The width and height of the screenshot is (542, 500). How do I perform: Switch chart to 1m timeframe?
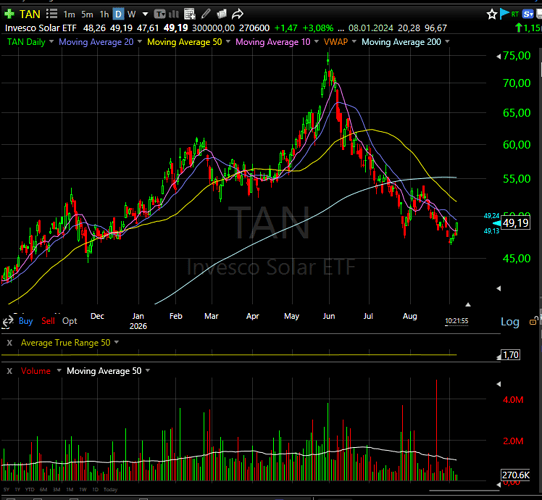(x=69, y=14)
